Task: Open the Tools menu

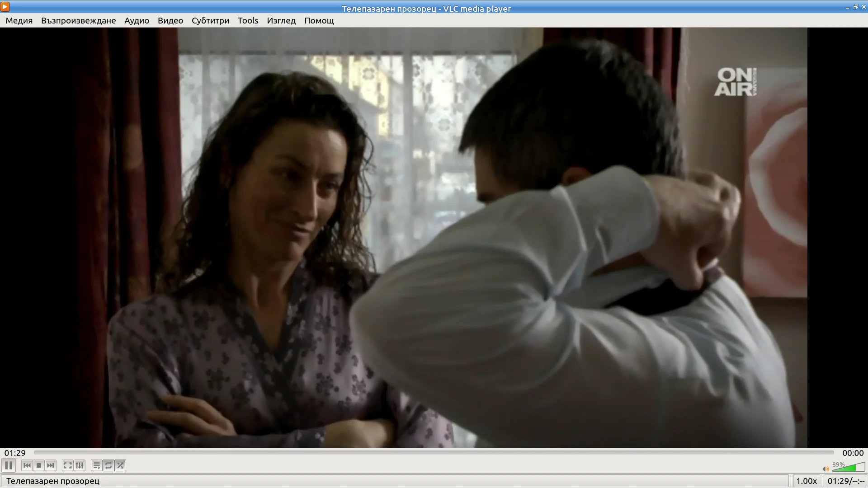Action: (248, 21)
